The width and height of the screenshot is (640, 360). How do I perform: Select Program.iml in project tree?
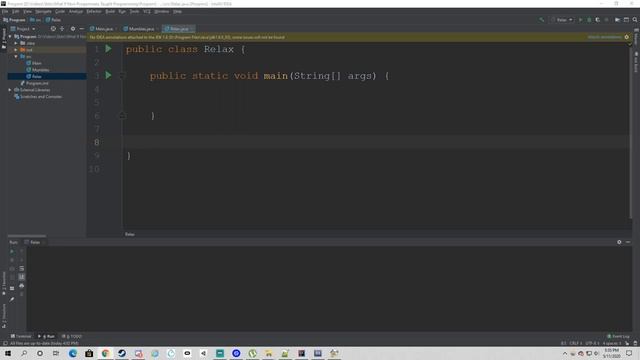point(34,83)
